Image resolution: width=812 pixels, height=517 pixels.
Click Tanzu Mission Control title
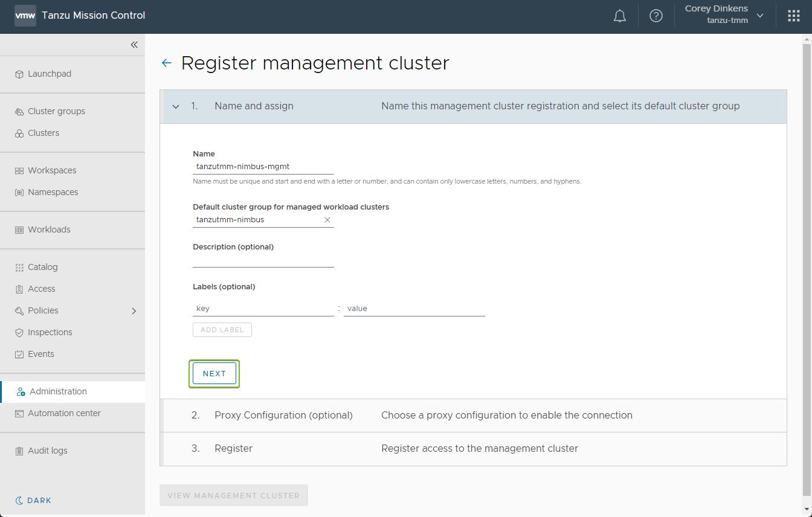[94, 16]
